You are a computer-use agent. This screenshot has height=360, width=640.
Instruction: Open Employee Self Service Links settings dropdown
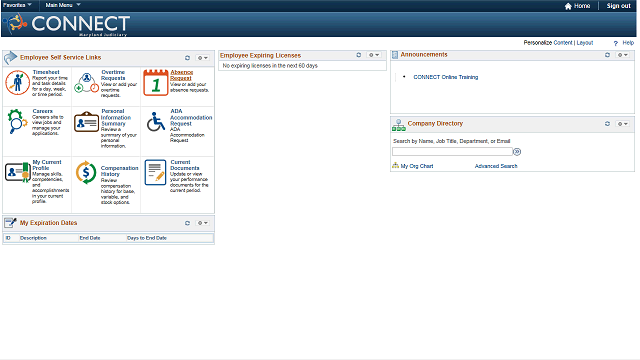coord(203,58)
